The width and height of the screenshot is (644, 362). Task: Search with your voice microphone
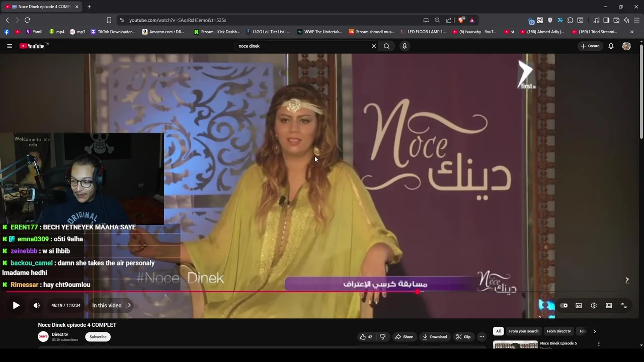(405, 46)
